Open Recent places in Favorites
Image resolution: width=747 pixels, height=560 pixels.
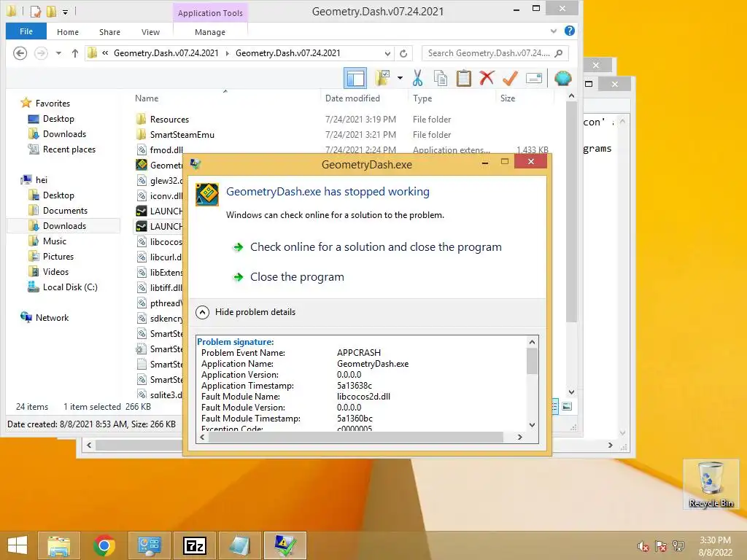coord(69,149)
